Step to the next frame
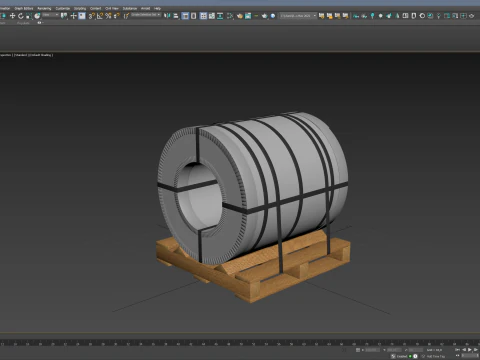Image resolution: width=480 pixels, height=360 pixels. coord(476,350)
